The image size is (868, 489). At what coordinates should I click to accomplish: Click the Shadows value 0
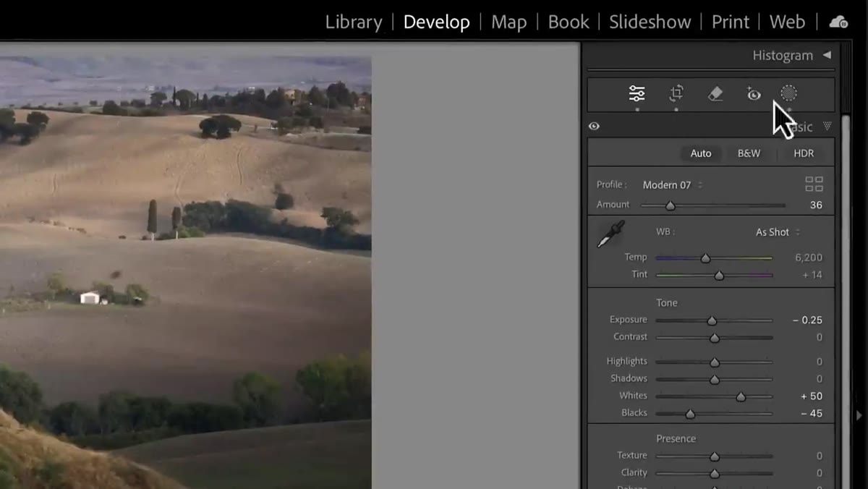[820, 378]
